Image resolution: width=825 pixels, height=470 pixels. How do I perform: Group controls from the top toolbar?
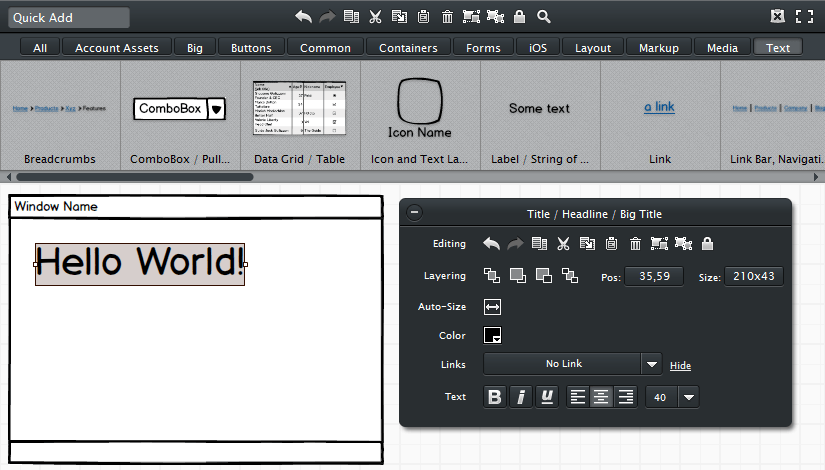tap(471, 17)
